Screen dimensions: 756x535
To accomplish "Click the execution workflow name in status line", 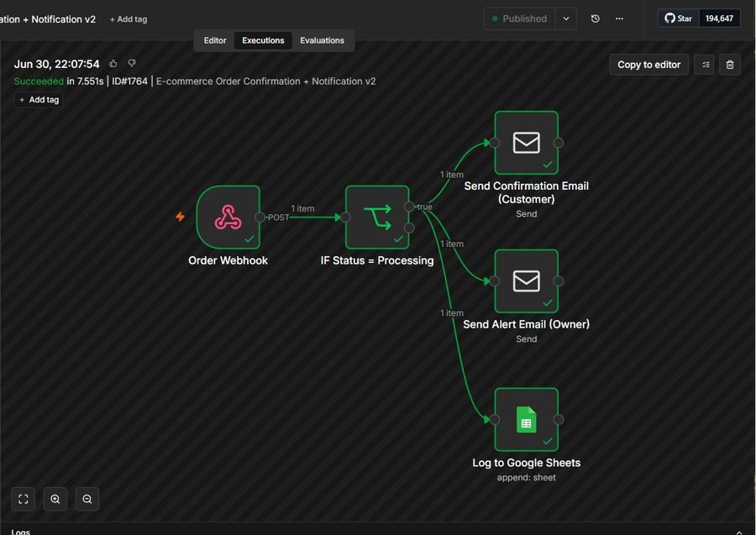I will coord(265,81).
